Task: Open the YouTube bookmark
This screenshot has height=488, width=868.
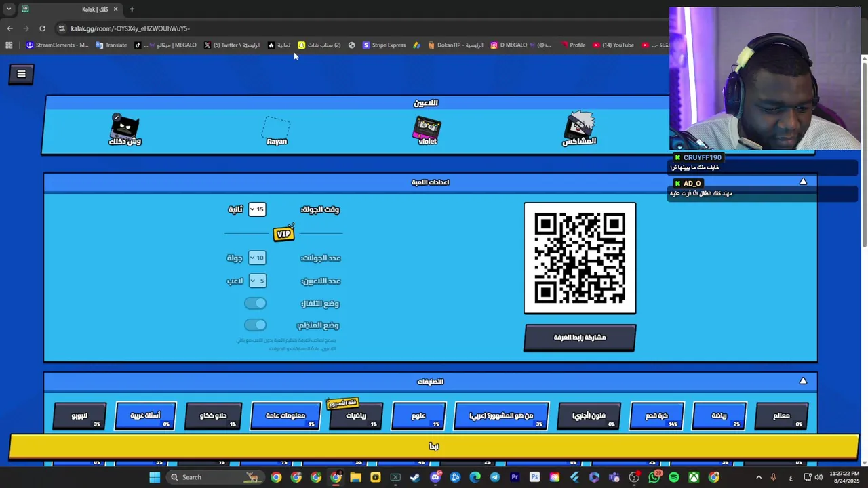Action: pyautogui.click(x=613, y=45)
